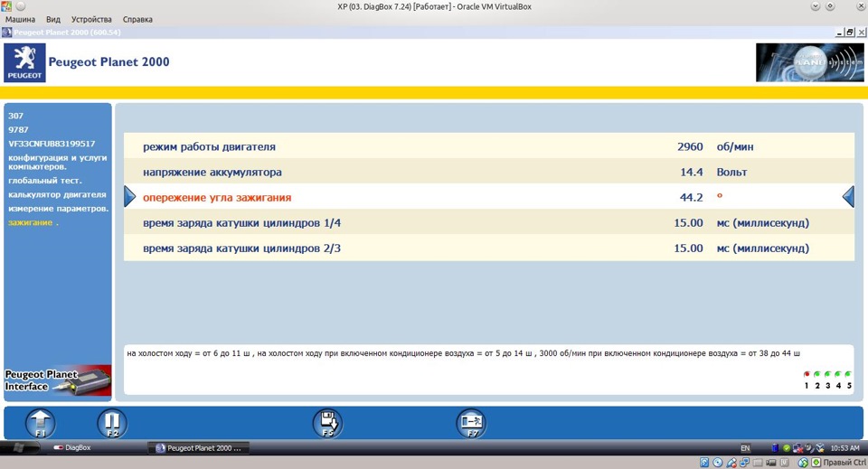Click VirtualBox mouse integration status icon

[803, 463]
